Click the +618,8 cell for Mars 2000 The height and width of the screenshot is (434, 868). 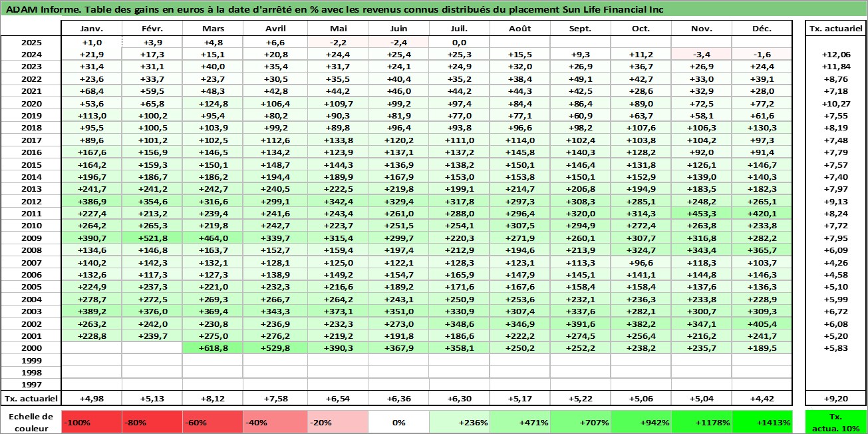[213, 347]
